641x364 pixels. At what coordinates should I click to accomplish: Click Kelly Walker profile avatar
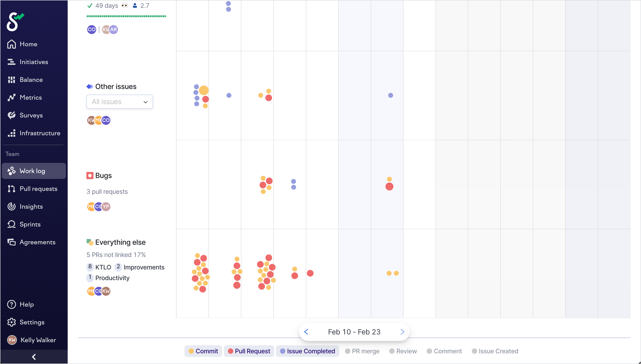click(x=12, y=340)
